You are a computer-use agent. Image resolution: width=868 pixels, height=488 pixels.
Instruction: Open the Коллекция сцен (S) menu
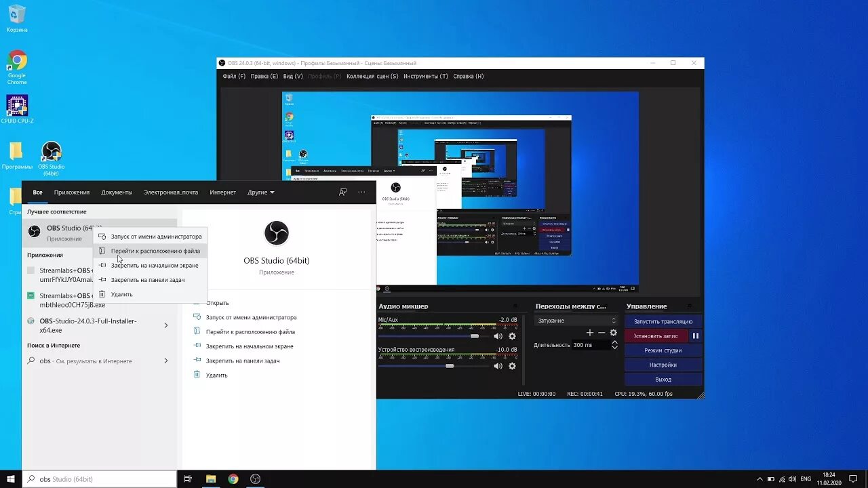pyautogui.click(x=372, y=77)
